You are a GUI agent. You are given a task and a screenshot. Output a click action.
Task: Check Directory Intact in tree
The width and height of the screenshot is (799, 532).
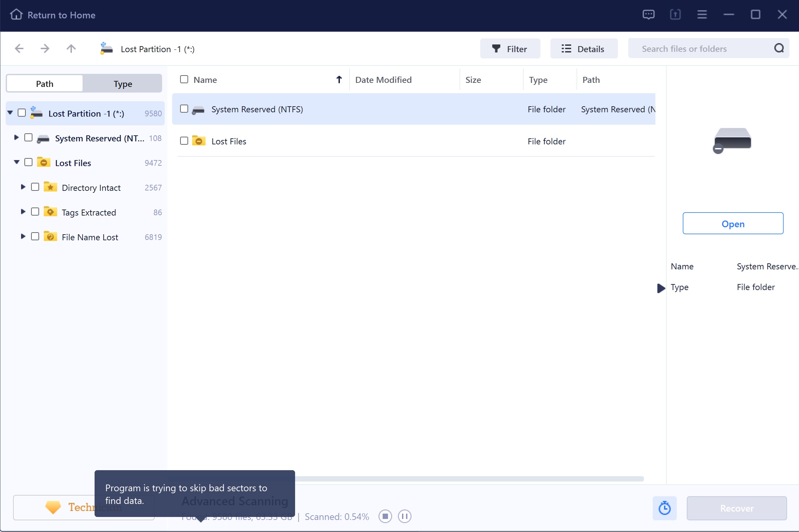35,187
